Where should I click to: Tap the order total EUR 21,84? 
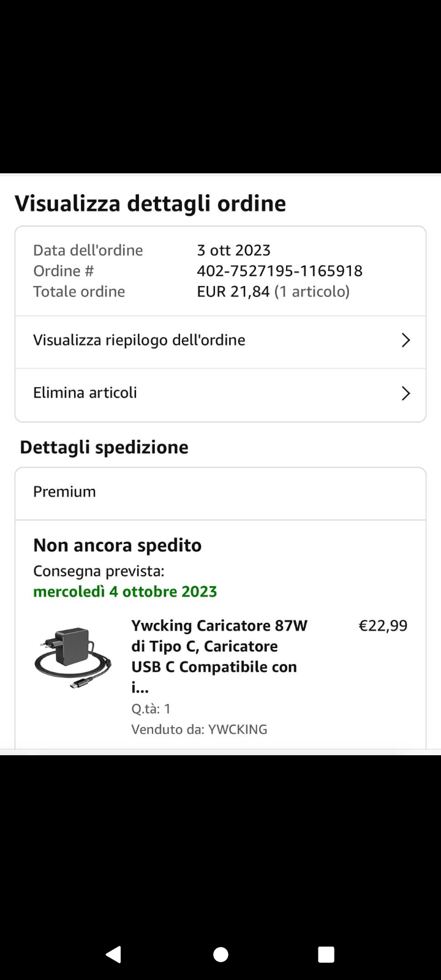[x=233, y=292]
